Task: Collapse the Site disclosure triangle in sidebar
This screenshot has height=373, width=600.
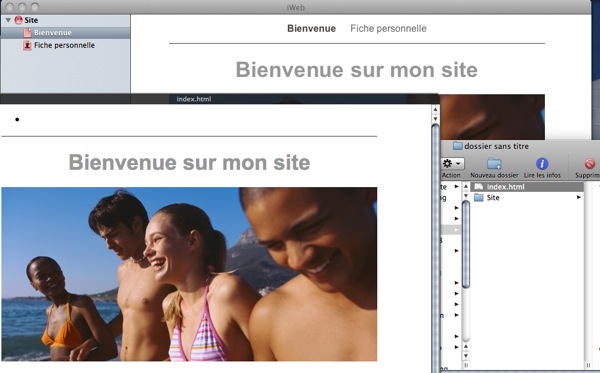Action: coord(8,20)
